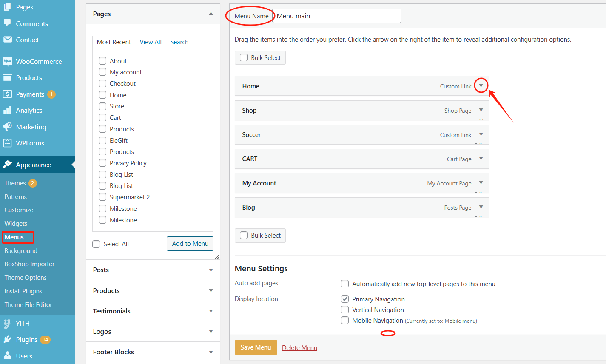The height and width of the screenshot is (364, 606).
Task: Check the Privacy Policy page checkbox
Action: pyautogui.click(x=102, y=163)
